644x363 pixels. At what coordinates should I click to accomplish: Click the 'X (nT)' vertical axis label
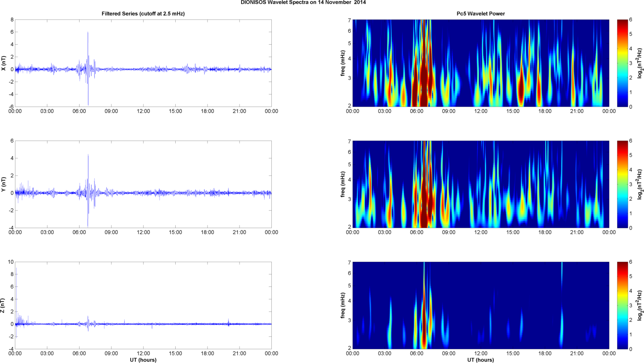click(x=3, y=63)
